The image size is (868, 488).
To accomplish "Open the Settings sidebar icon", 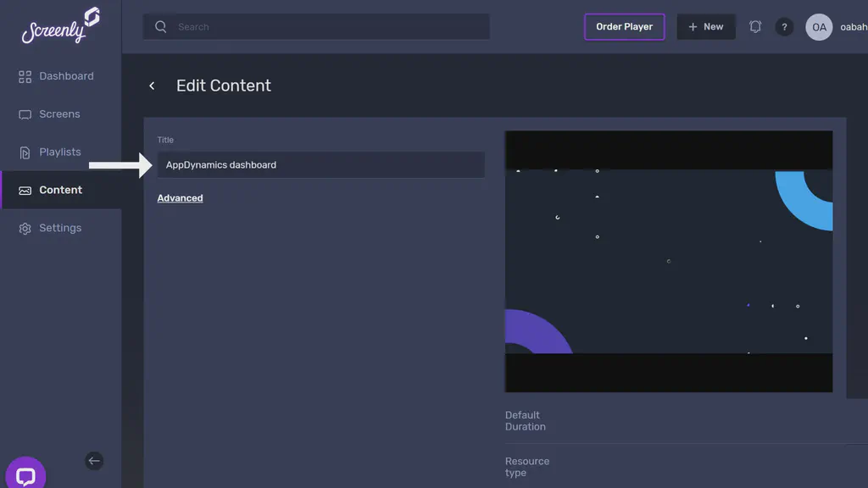I will coord(25,227).
